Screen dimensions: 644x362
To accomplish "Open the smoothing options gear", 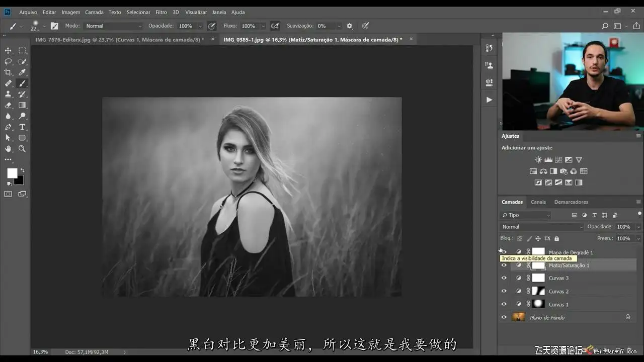I will [350, 26].
